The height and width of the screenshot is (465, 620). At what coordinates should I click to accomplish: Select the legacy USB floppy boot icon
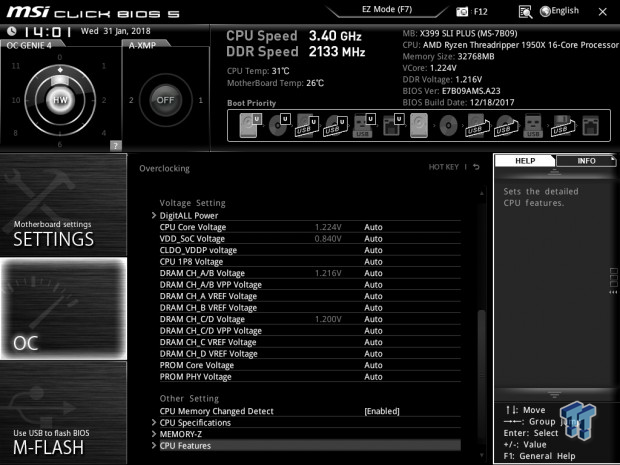point(563,125)
